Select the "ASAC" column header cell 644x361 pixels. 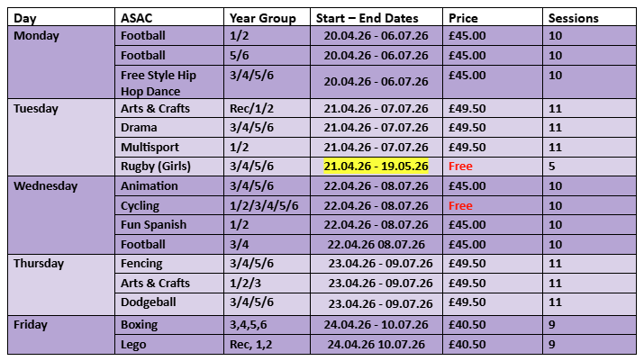pos(136,18)
